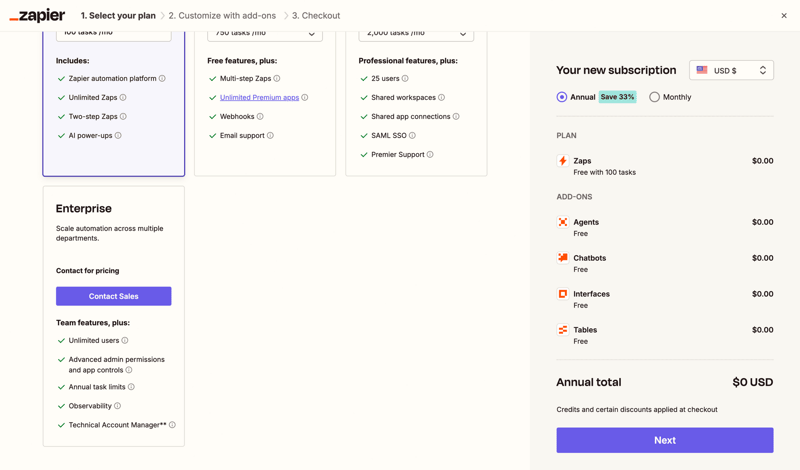Click info icon beside 25 users
The image size is (800, 470).
tap(405, 79)
